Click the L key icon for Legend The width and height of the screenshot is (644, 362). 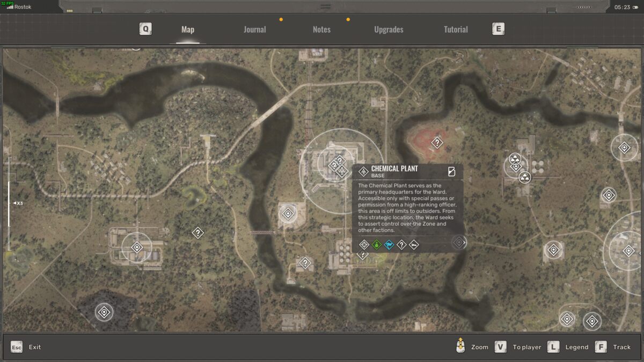[553, 347]
